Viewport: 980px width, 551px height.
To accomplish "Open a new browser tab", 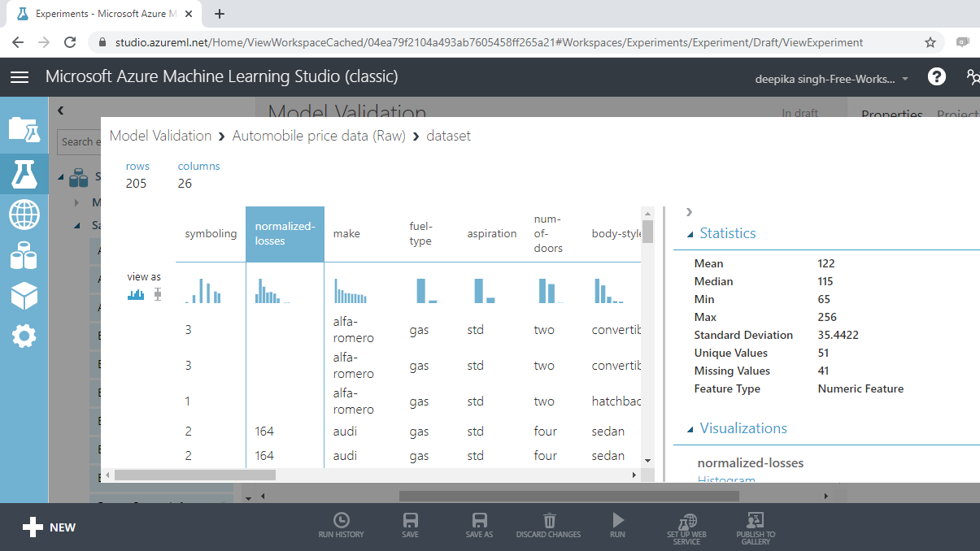I will 220,14.
